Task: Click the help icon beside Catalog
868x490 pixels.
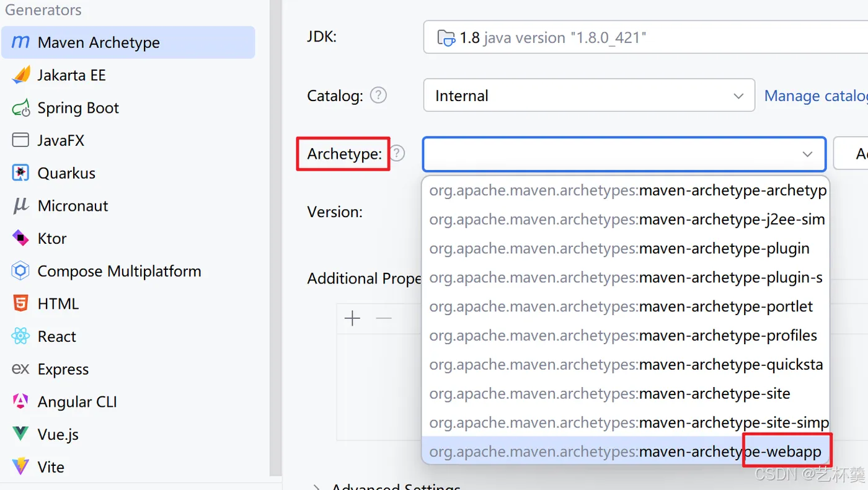Action: (x=378, y=96)
